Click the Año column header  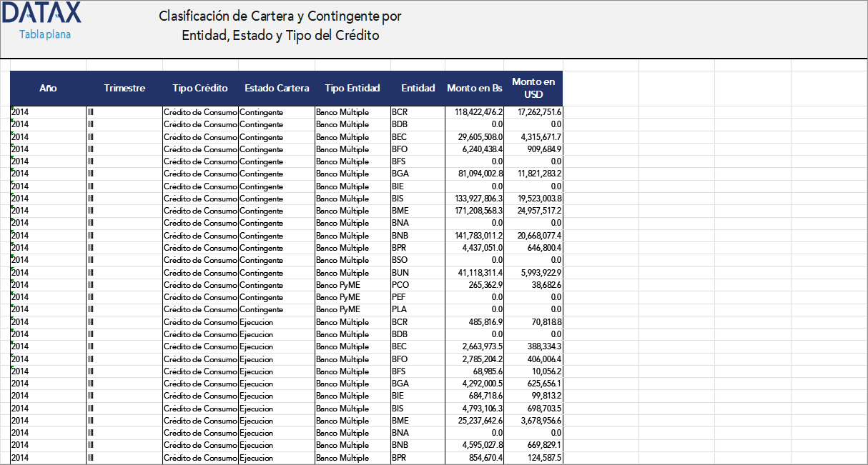(48, 88)
